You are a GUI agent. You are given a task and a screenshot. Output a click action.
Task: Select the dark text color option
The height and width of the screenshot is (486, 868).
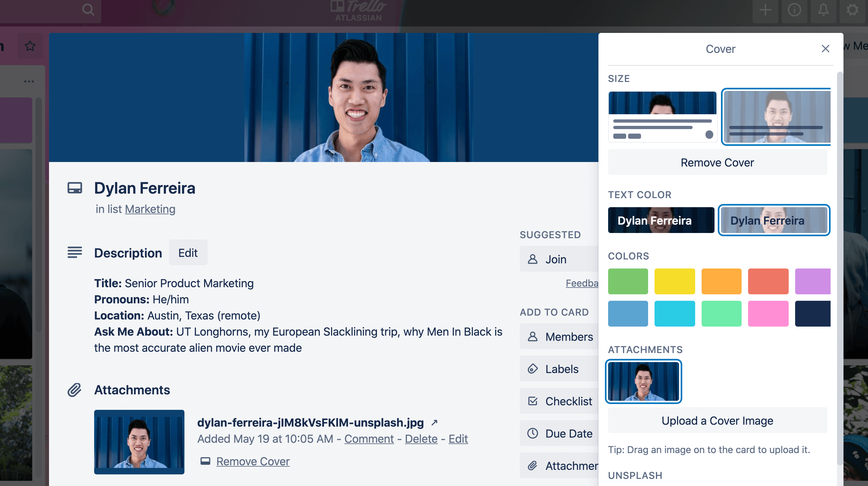661,220
